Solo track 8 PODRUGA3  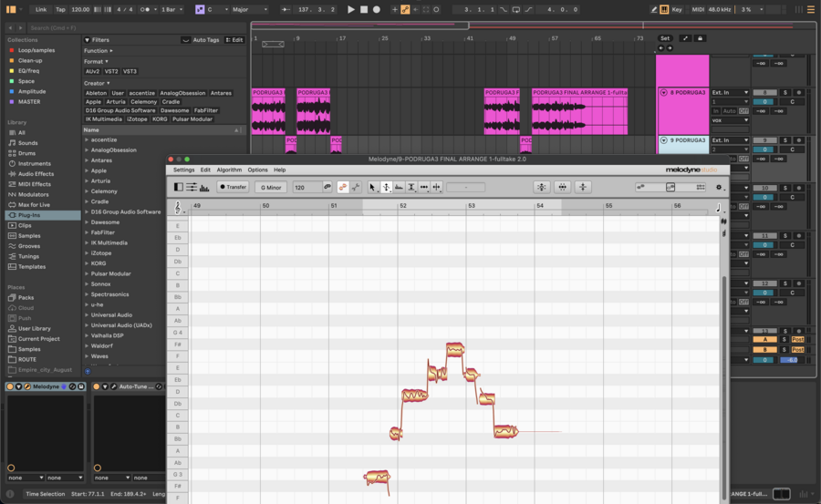[x=785, y=93]
